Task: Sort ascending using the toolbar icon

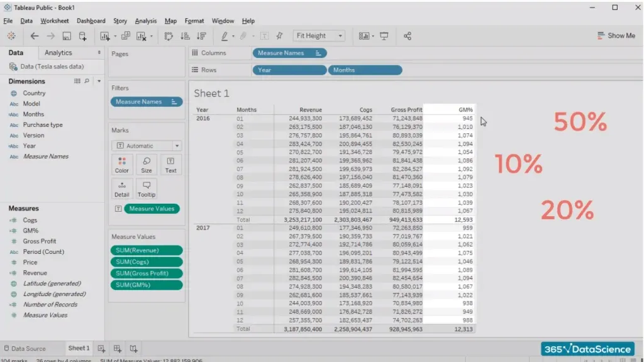Action: (x=186, y=36)
